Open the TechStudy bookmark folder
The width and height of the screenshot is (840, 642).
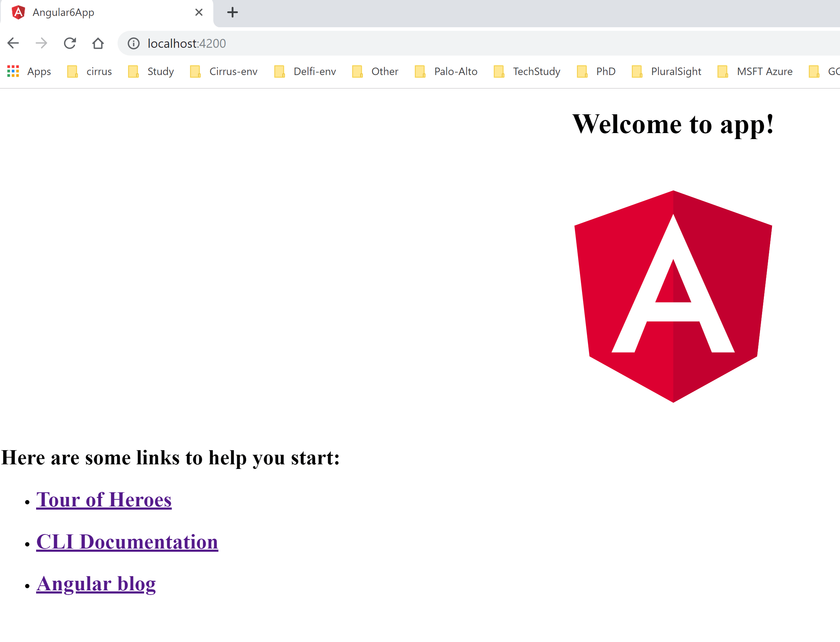tap(527, 71)
